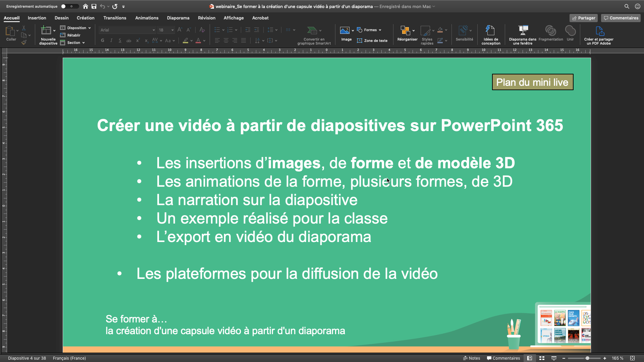Increase font size with the larger A icon
Viewport: 644px width, 362px height.
(180, 30)
